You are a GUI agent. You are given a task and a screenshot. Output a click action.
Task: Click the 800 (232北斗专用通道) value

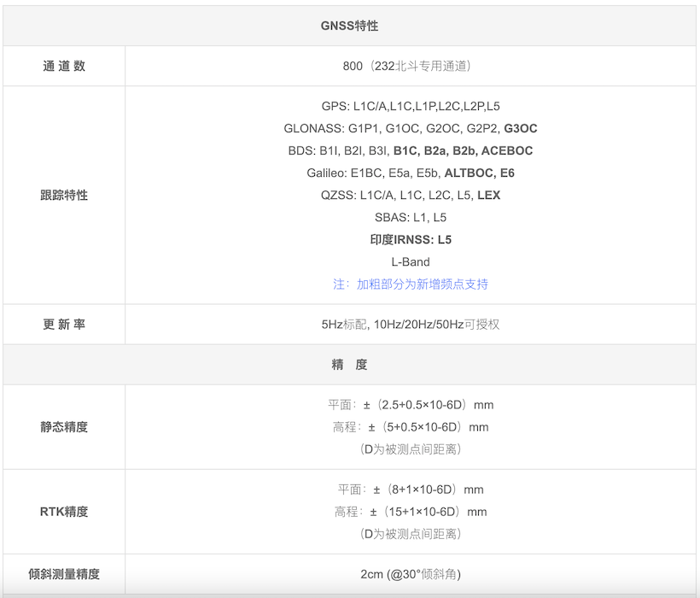point(406,66)
